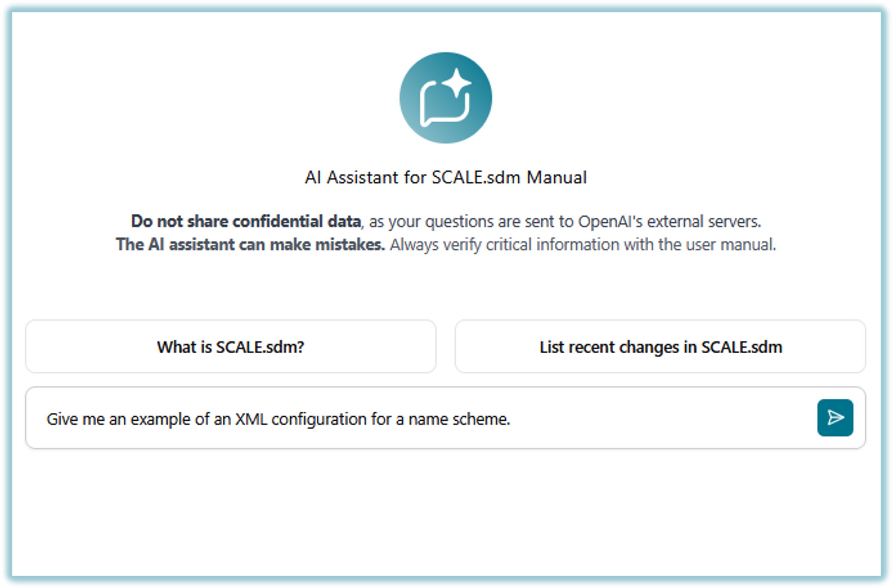Image resolution: width=893 pixels, height=588 pixels.
Task: Click the word "configuration" in the prompt field
Action: pos(319,419)
